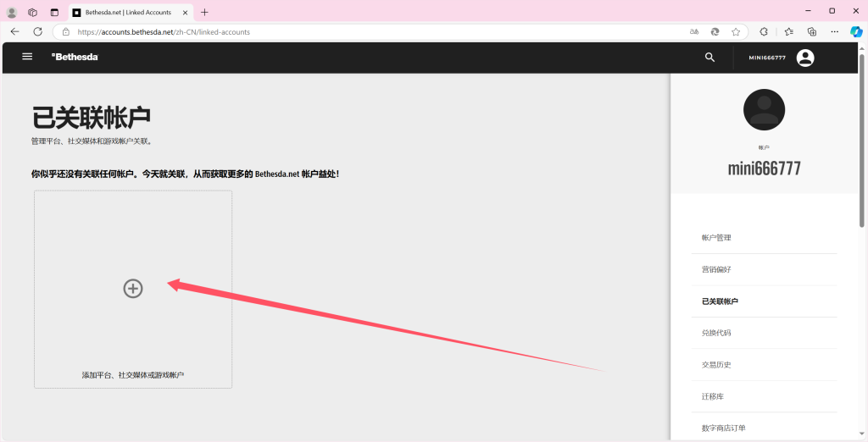Screen dimensions: 868x442
Task: Add page to favorites star icon
Action: tap(736, 32)
